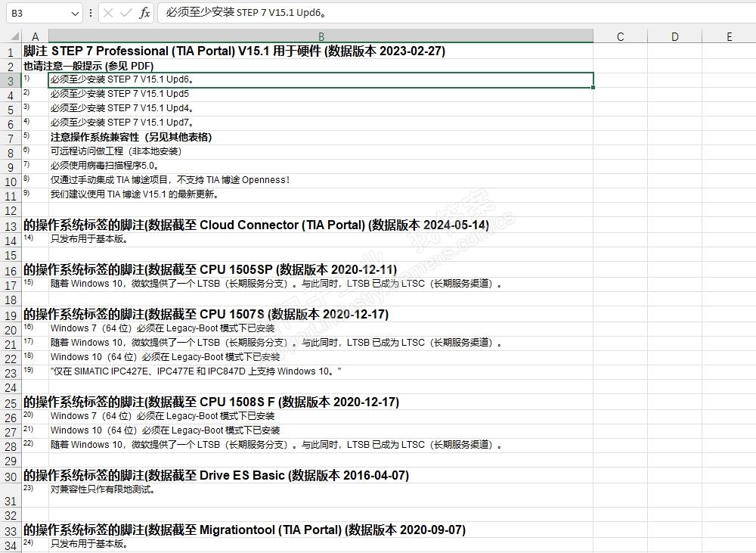Click the cell '必须至少安装 STEP 7 V15.1 Upd4。'
Screen dimensions: 756x553
click(321, 109)
